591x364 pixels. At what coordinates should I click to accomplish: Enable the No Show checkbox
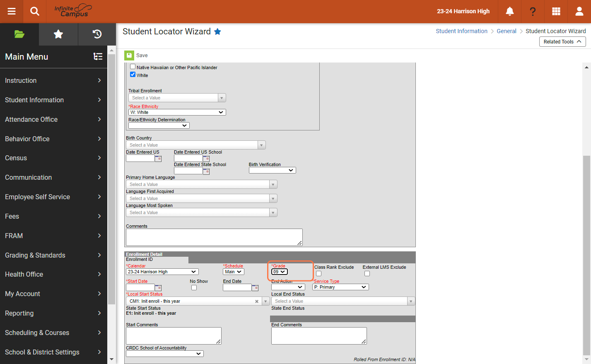pos(194,288)
